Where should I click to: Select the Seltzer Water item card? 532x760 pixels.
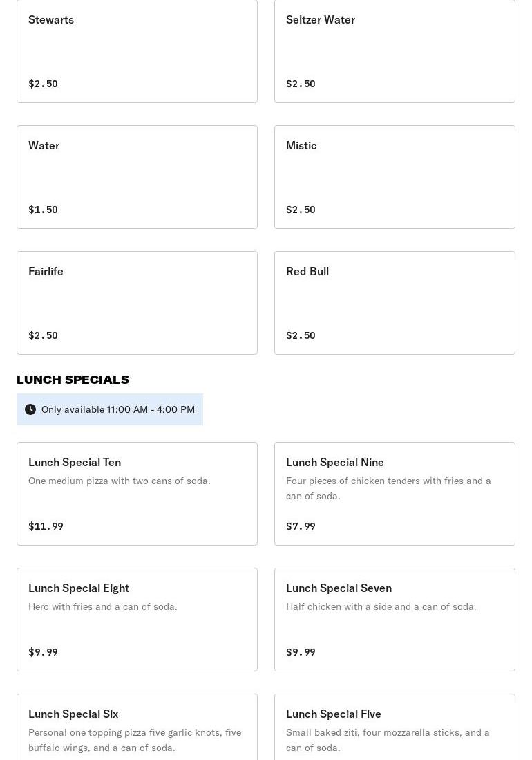pos(395,51)
